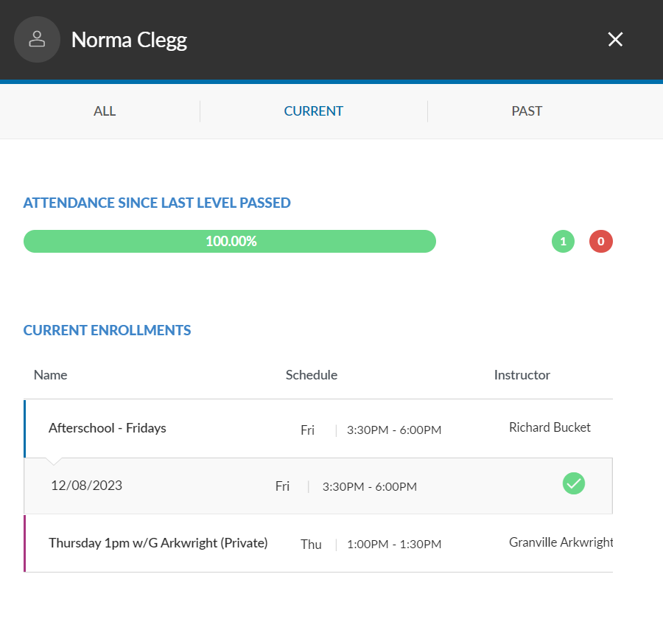This screenshot has height=644, width=663.
Task: Click the 100.00% attendance progress bar
Action: coord(230,242)
